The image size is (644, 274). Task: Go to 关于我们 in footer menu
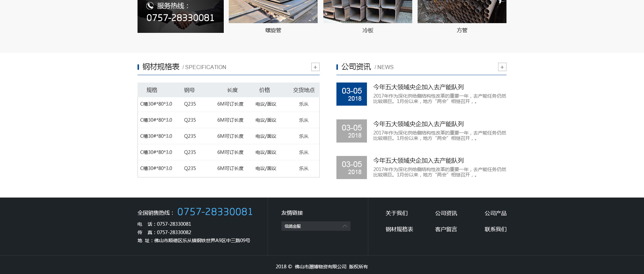pyautogui.click(x=396, y=213)
